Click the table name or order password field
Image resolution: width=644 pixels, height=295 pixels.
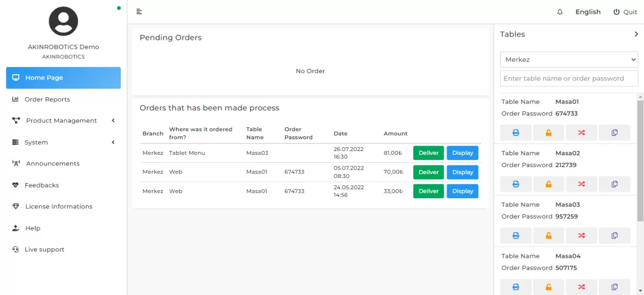569,78
